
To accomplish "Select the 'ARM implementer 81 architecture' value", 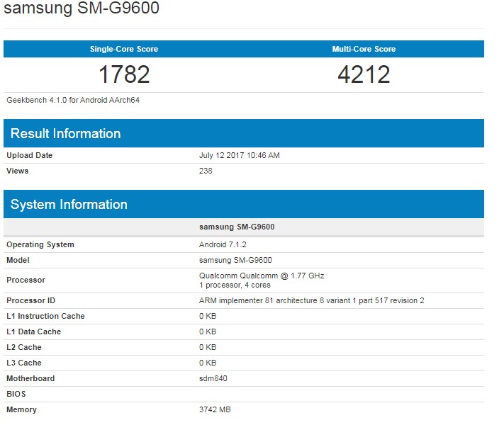I will tap(311, 300).
